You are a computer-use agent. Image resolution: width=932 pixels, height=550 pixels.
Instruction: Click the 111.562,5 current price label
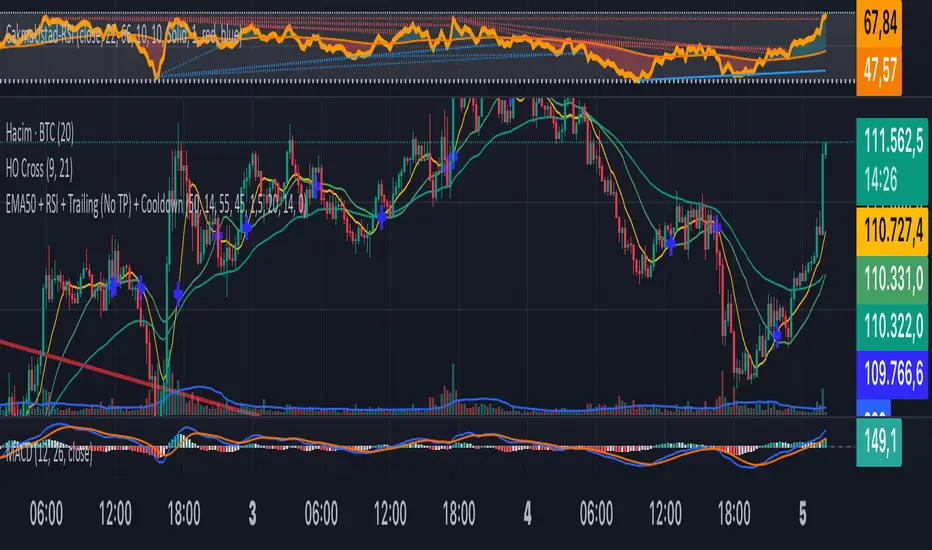pos(892,142)
